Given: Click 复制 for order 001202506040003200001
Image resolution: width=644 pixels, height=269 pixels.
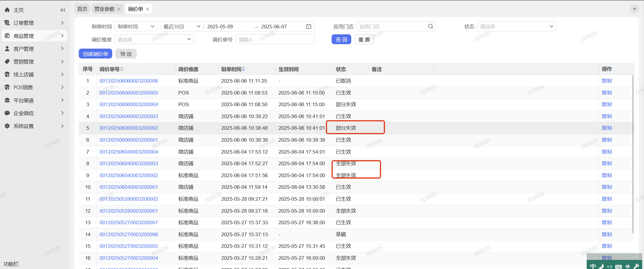Looking at the screenshot, I should click(607, 187).
